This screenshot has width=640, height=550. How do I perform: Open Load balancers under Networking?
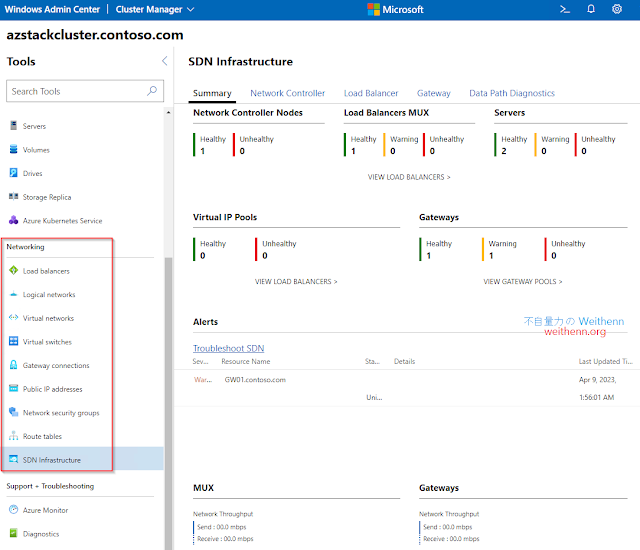click(x=46, y=271)
